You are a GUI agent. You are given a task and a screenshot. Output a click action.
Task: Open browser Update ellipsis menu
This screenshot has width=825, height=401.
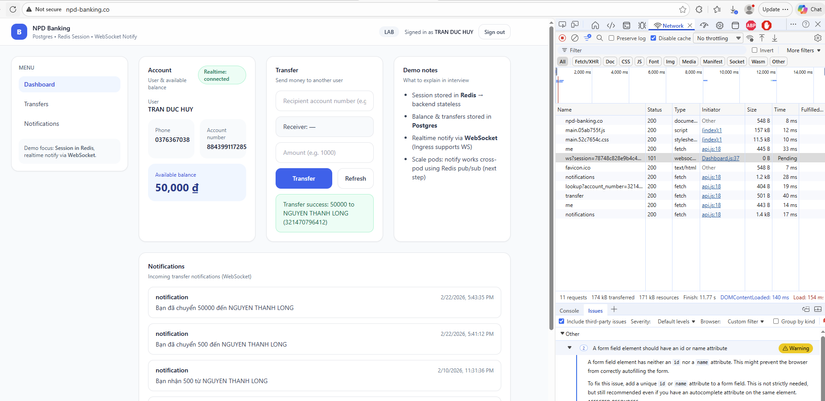(x=776, y=9)
